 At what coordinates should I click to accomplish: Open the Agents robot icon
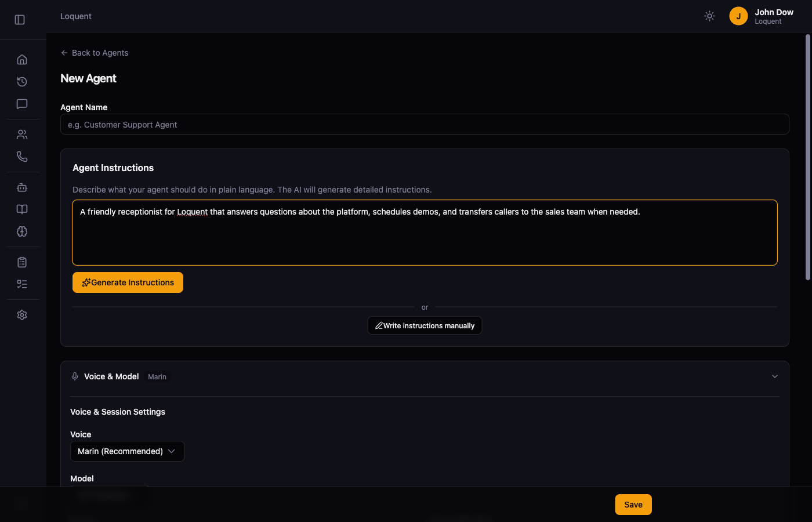[x=22, y=187]
